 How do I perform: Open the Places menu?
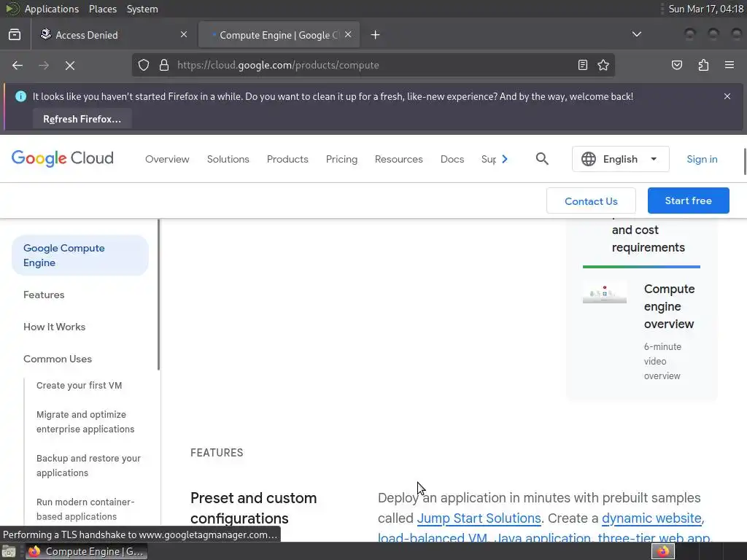click(x=103, y=9)
